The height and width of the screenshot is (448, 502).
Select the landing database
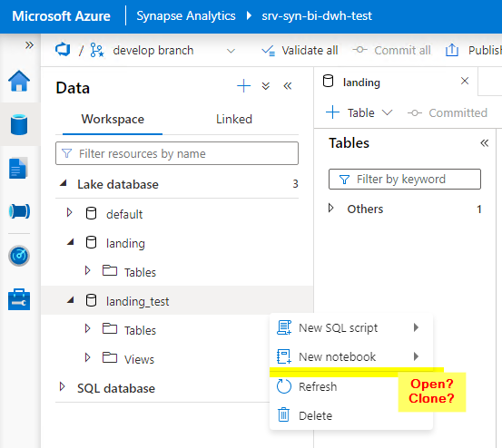point(125,243)
